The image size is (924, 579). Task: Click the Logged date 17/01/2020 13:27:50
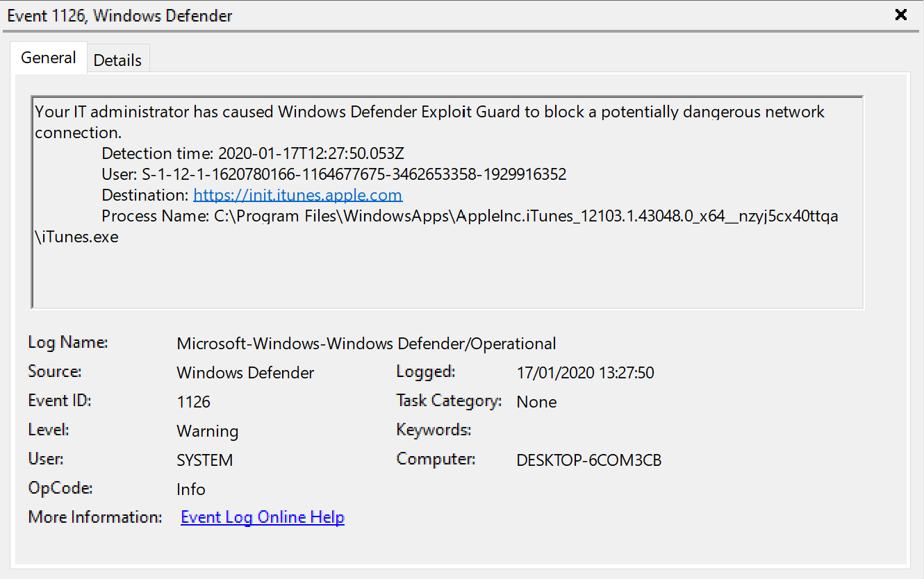[586, 373]
